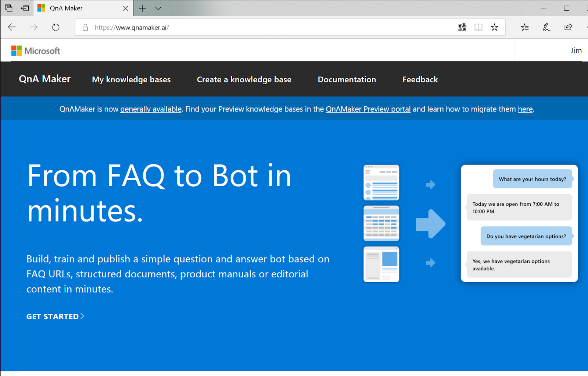The width and height of the screenshot is (588, 376).
Task: Select the QnA Maker browser tab
Action: point(83,8)
